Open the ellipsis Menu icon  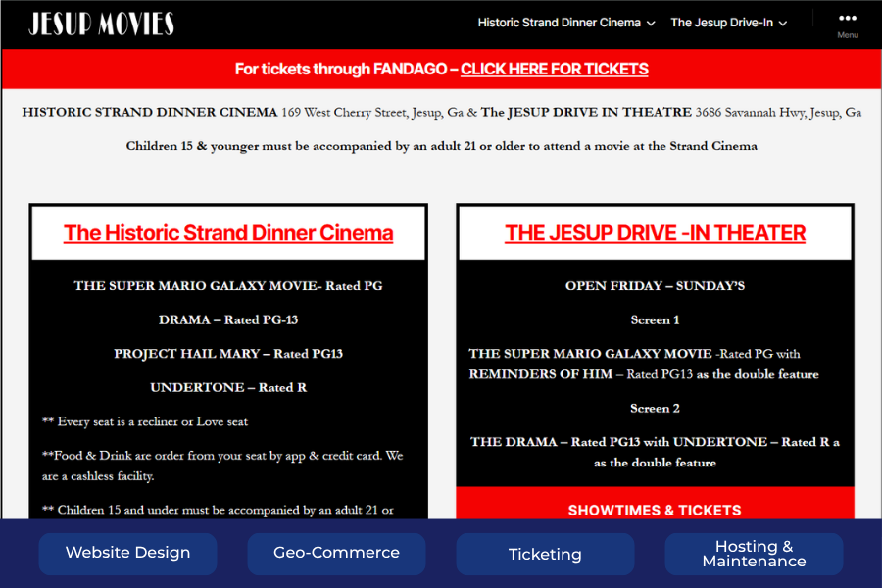[847, 16]
